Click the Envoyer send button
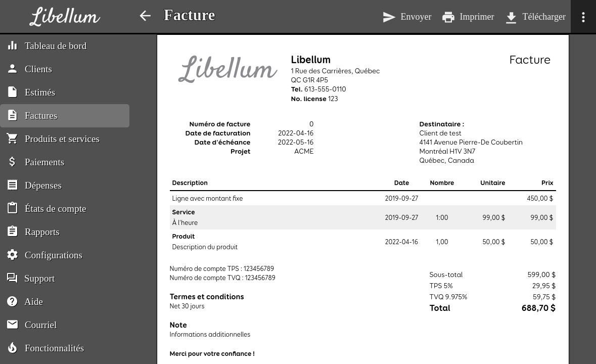 (407, 17)
